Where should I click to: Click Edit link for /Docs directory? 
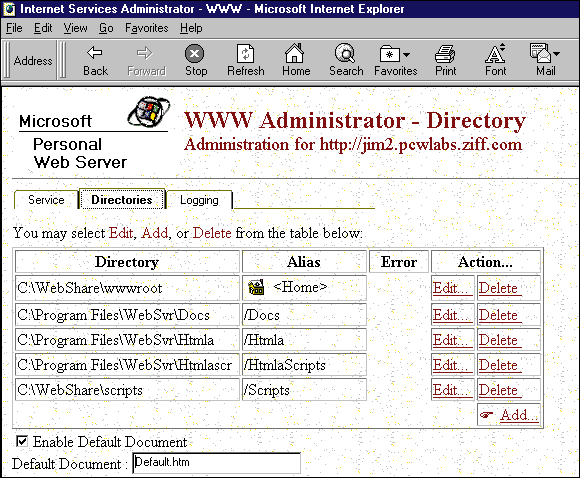[452, 315]
